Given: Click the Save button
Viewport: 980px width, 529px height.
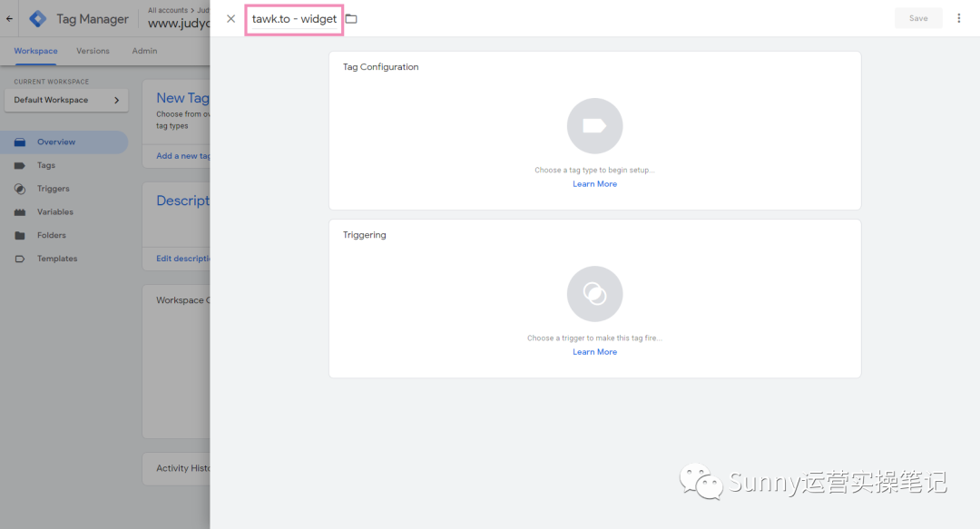Looking at the screenshot, I should pos(918,18).
